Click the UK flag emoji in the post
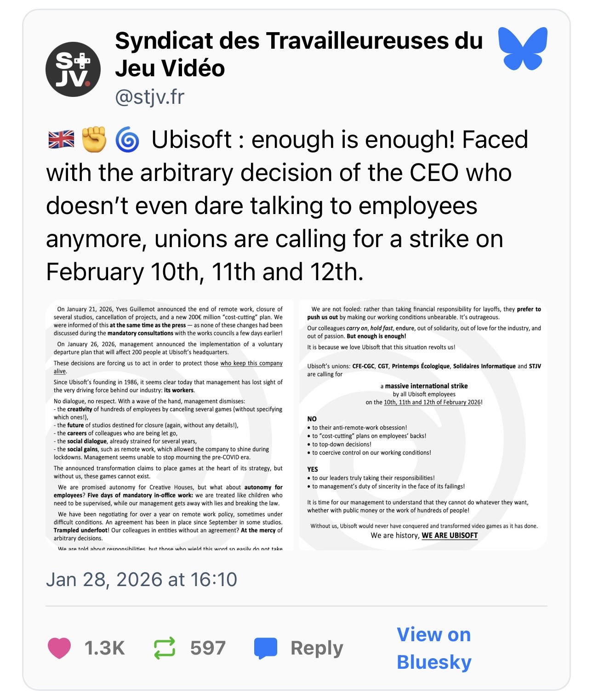 click(x=61, y=140)
